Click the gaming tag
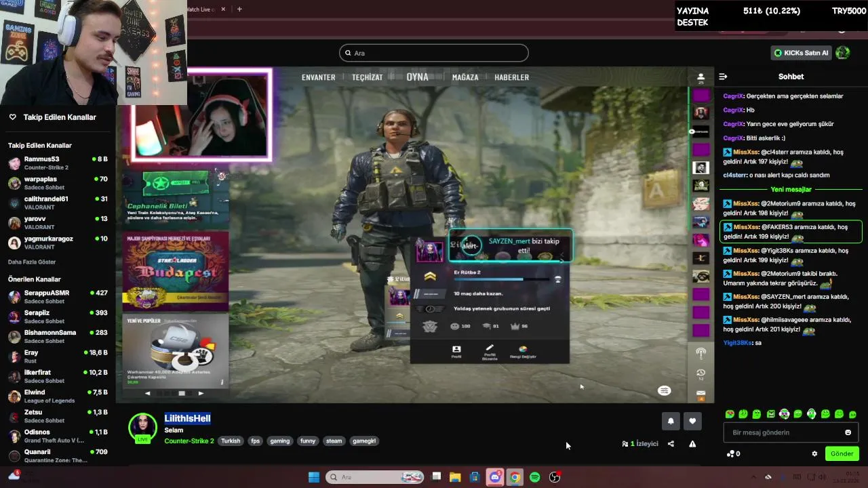Image resolution: width=868 pixels, height=488 pixels. click(280, 441)
